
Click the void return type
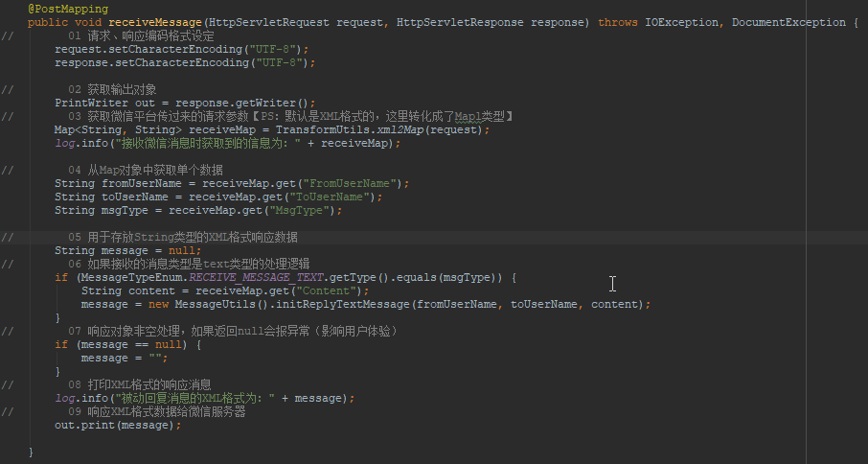coord(88,23)
